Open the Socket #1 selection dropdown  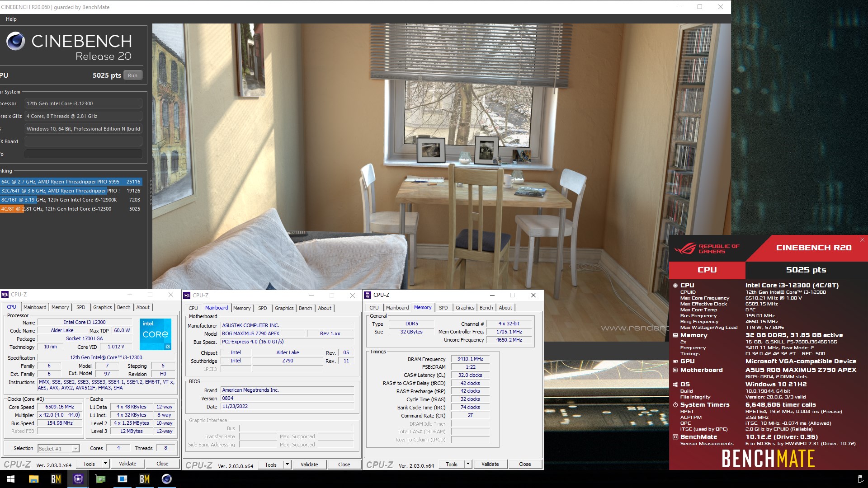[59, 448]
